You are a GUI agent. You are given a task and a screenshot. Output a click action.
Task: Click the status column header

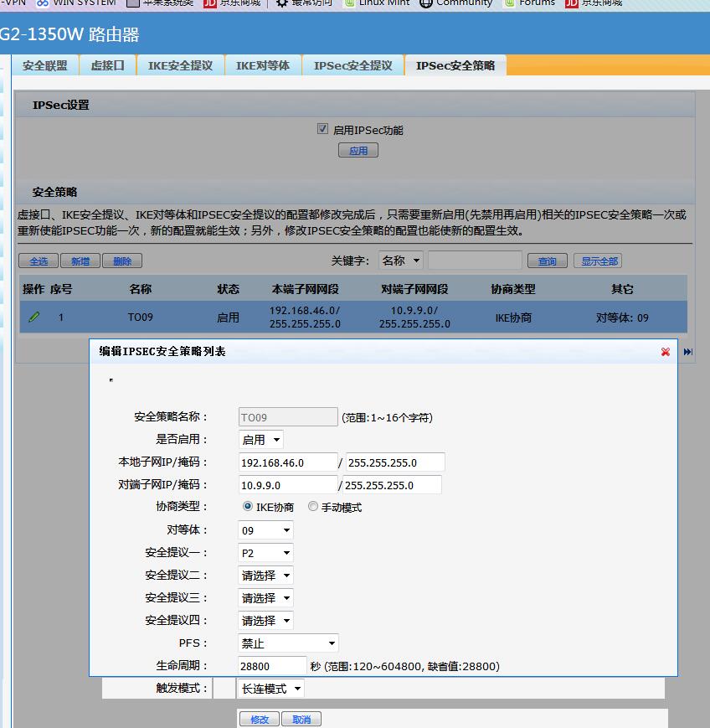[x=228, y=289]
